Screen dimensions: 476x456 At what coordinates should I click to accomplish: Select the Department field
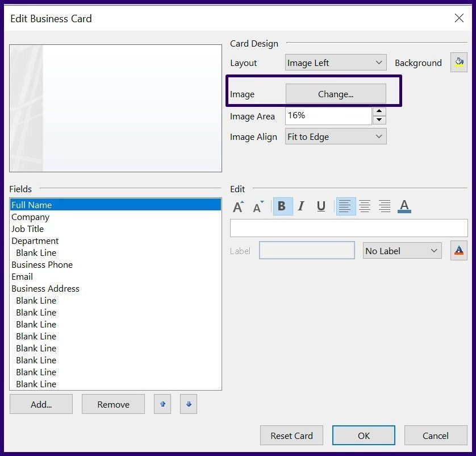pyautogui.click(x=115, y=241)
